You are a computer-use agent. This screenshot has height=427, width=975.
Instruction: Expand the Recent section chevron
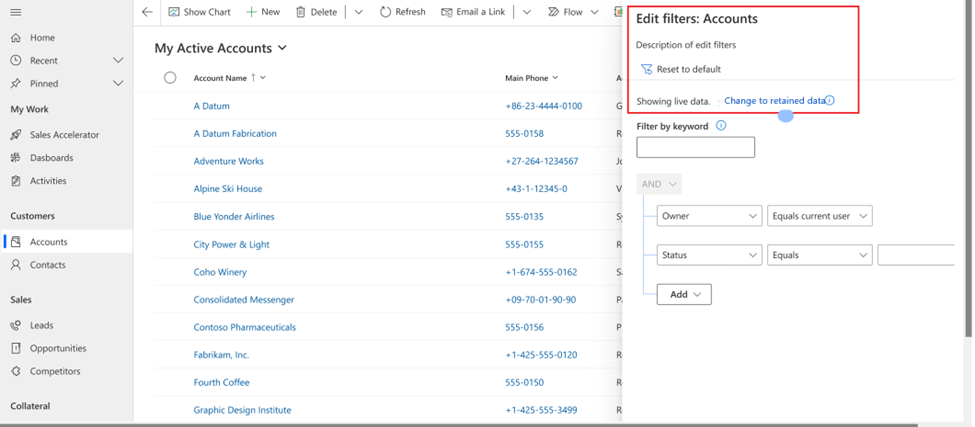118,61
